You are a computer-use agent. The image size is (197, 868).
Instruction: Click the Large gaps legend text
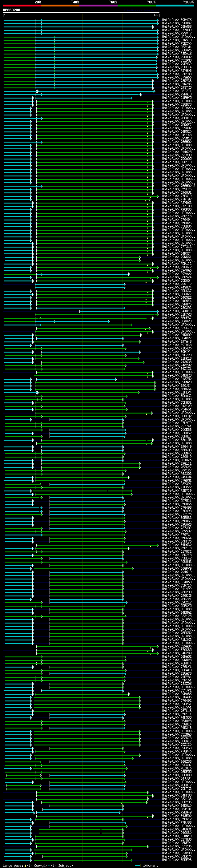(13, 866)
